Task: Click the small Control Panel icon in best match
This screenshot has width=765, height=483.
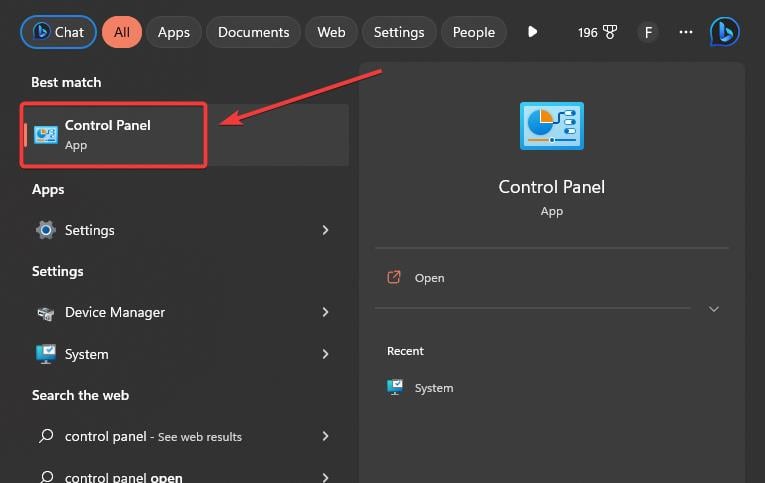Action: pos(46,135)
